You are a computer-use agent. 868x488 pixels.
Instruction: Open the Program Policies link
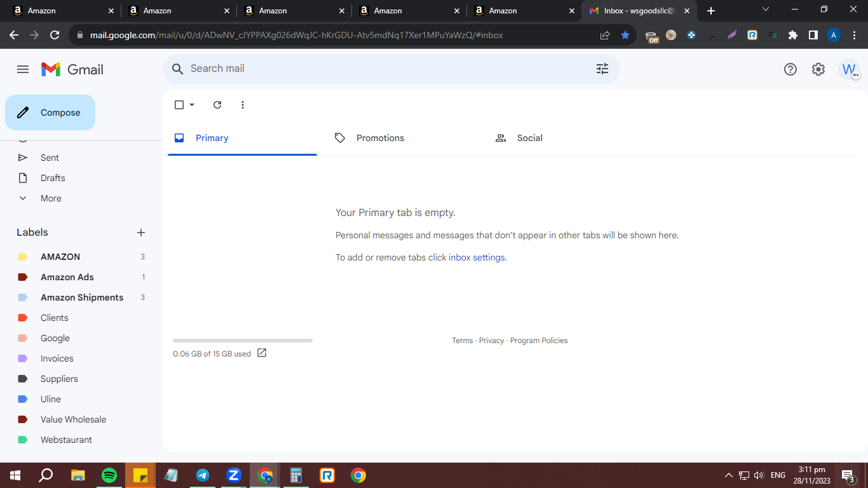point(539,341)
